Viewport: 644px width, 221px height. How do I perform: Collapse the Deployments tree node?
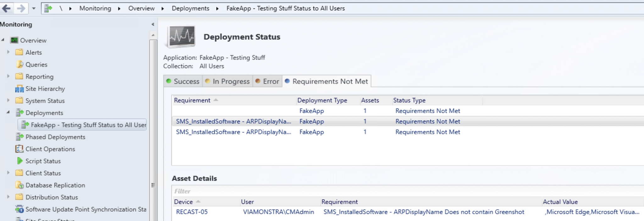tap(8, 113)
